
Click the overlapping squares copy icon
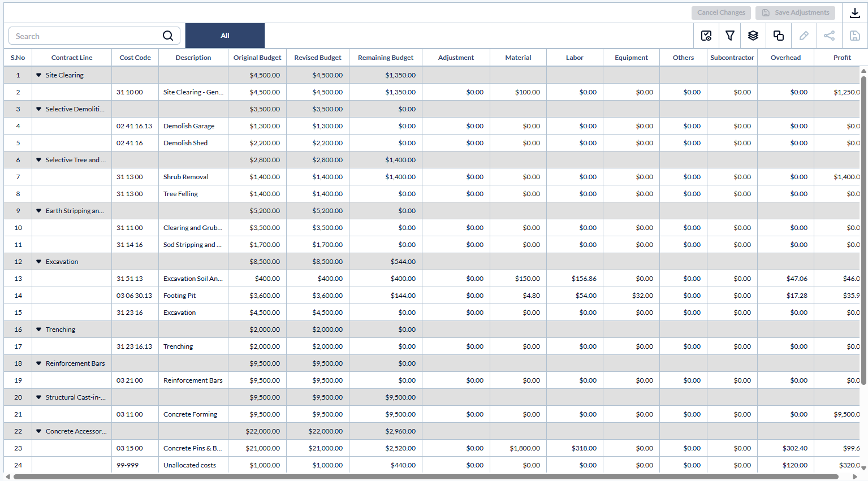click(x=779, y=36)
